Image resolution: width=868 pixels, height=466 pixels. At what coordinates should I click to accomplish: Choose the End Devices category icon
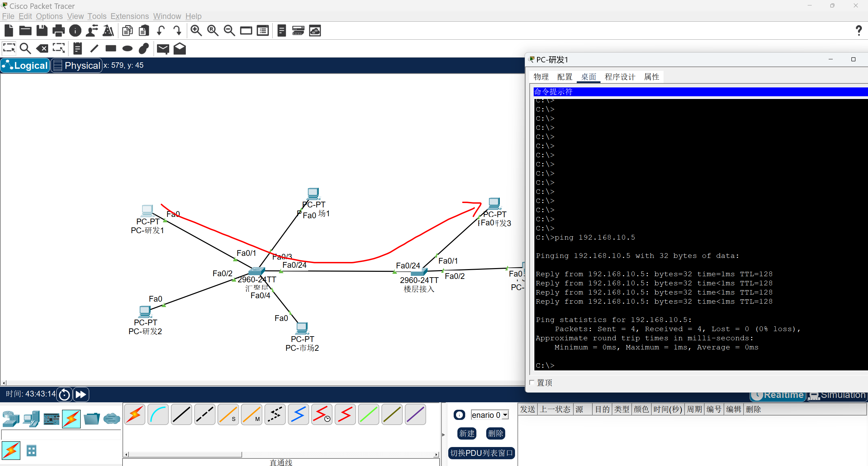coord(32,419)
